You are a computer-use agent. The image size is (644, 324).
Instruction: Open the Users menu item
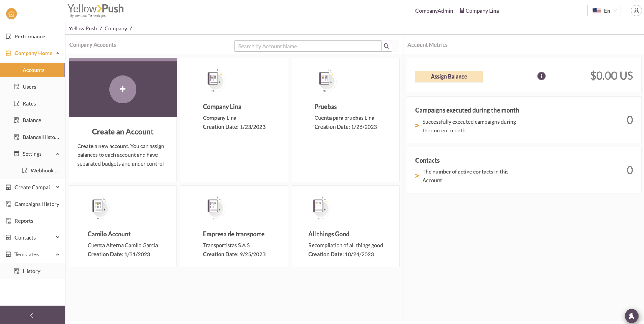[x=29, y=87]
